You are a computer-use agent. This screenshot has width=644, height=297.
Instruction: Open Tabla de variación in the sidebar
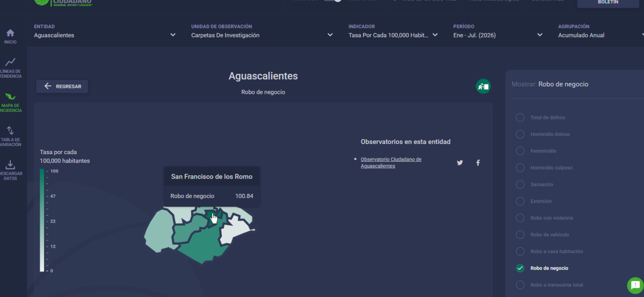tap(11, 137)
